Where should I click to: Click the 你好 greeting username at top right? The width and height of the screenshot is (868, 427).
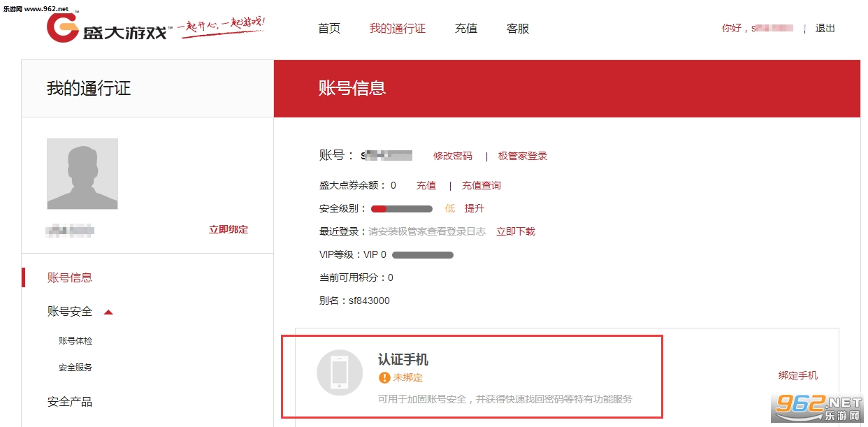tap(758, 28)
